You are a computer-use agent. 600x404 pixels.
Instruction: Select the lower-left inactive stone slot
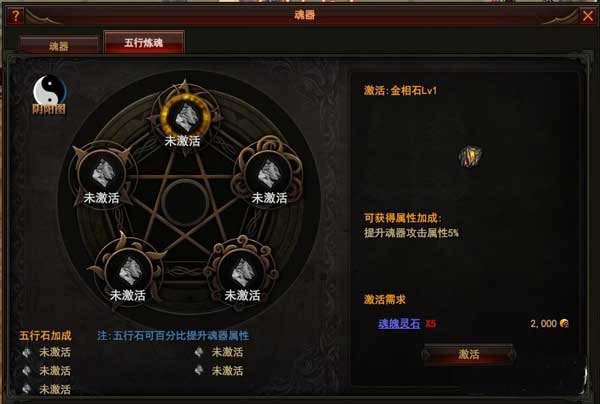tap(129, 271)
